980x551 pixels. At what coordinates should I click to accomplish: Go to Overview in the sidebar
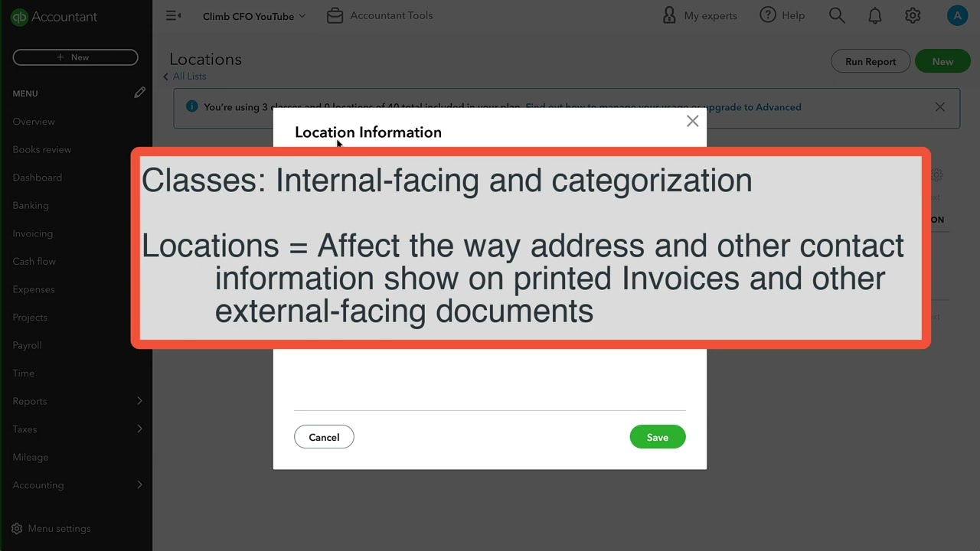point(34,122)
